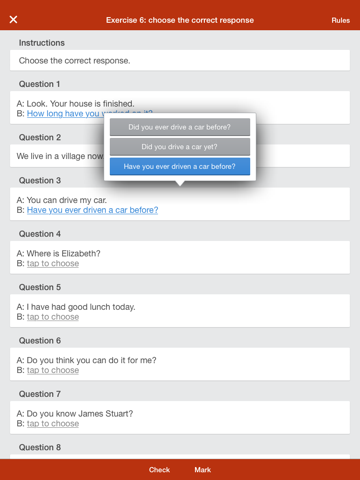Change Question 1 'How long have you' answer
The image size is (360, 480).
63,114
